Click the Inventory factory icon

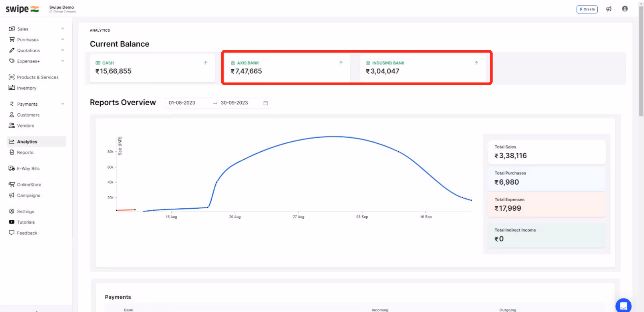[12, 88]
